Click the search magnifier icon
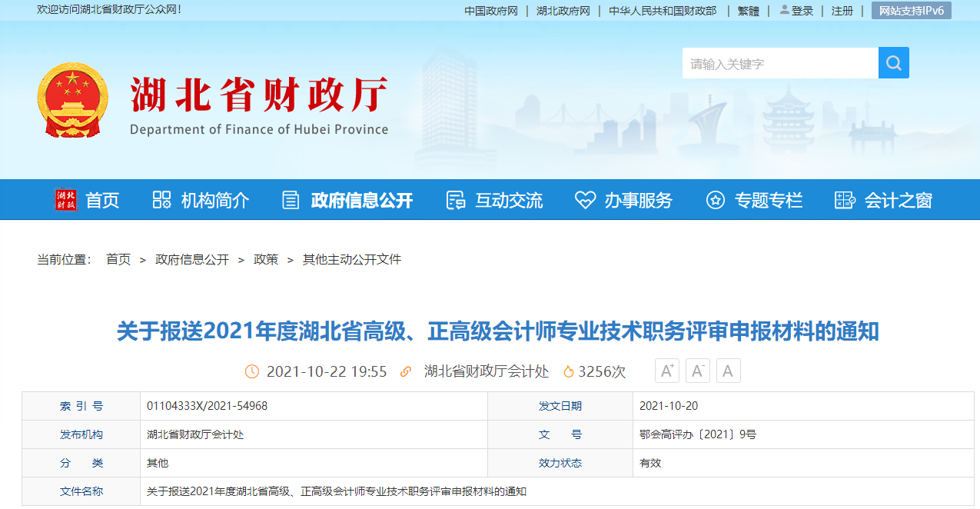 point(893,62)
